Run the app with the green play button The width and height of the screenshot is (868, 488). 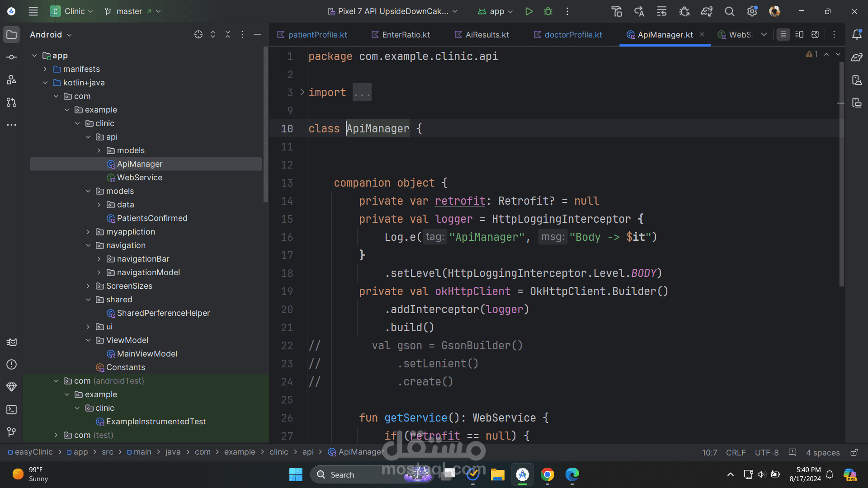528,11
